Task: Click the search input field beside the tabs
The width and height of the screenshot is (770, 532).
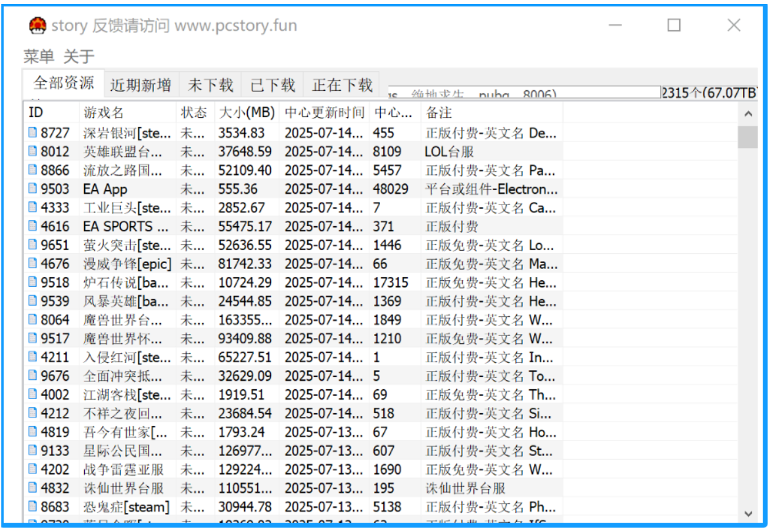Action: 523,92
